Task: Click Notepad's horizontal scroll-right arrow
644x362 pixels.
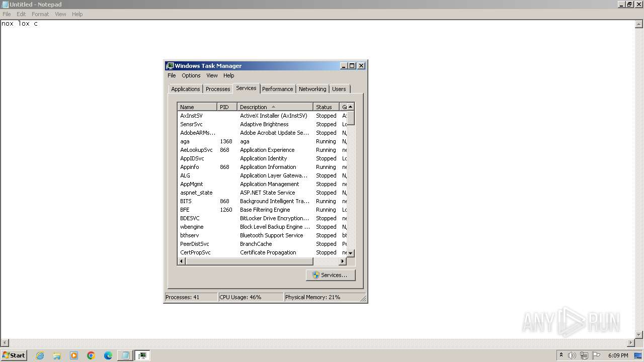Action: coord(631,343)
